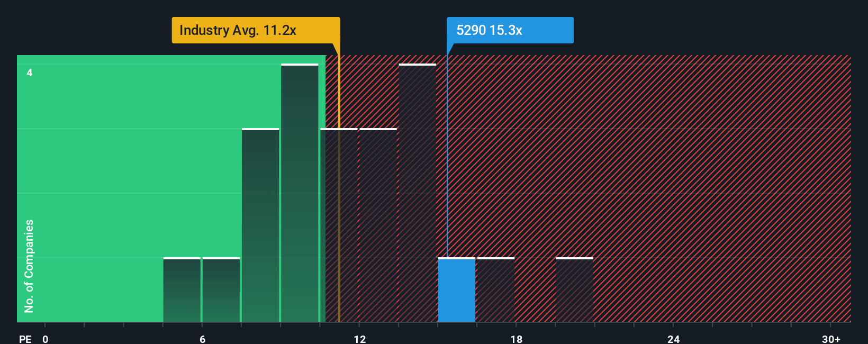Click the No. of Companies axis title
Screen dimensions: 868x344
29,266
